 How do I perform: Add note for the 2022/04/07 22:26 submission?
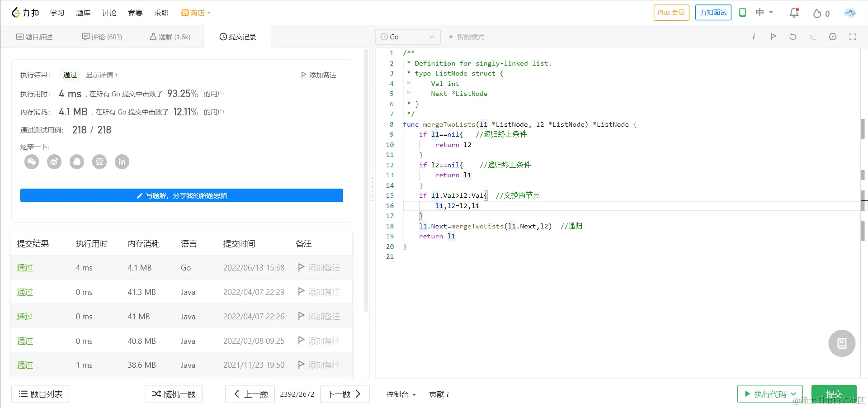[x=319, y=317]
